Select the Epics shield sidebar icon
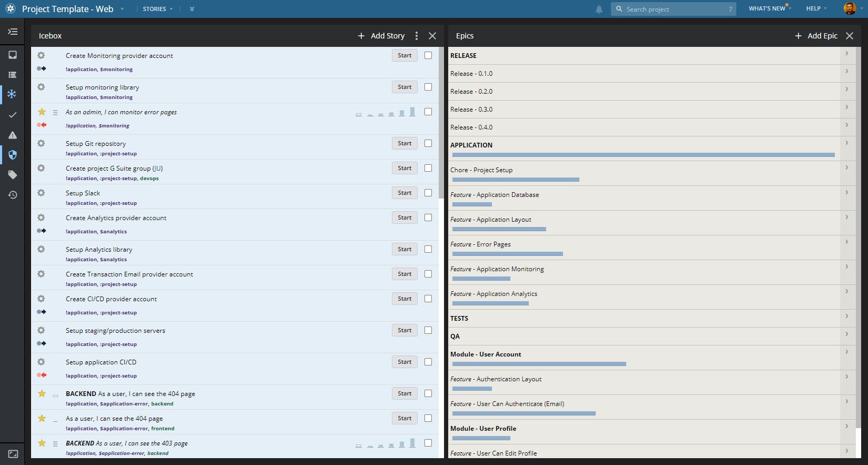The height and width of the screenshot is (465, 868). (13, 155)
